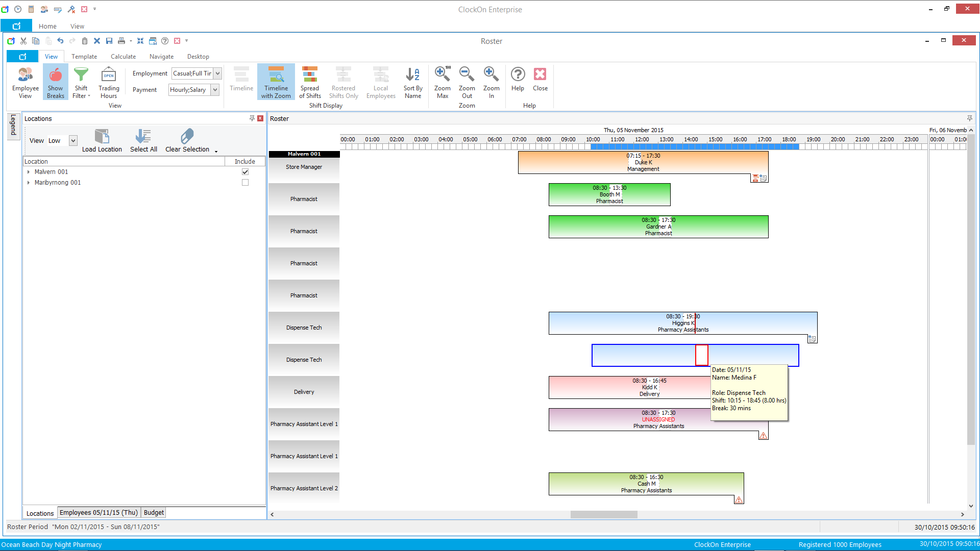Open the Employment dropdown
The image size is (980, 551).
218,73
